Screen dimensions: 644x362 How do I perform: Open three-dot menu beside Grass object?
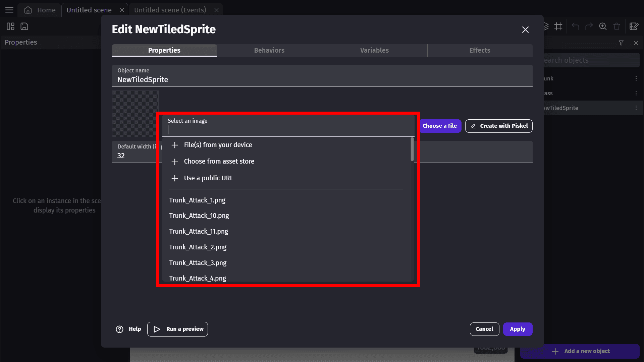(636, 93)
